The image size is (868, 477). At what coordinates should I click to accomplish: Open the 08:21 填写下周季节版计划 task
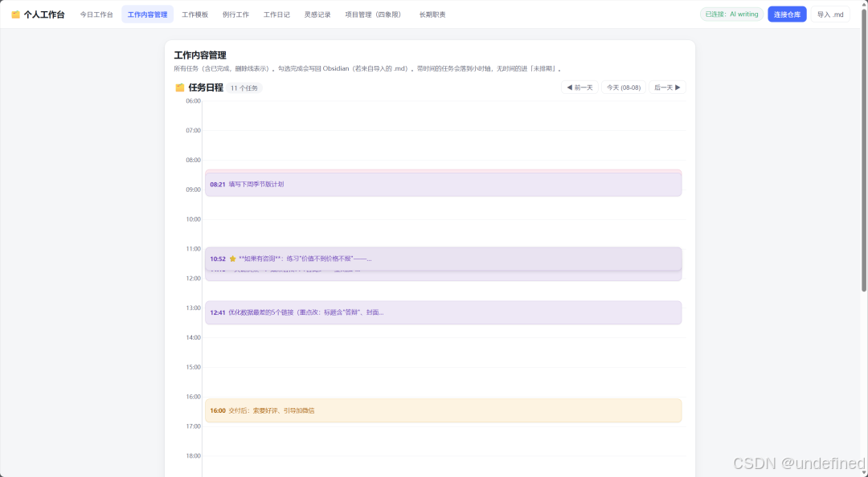pos(444,184)
